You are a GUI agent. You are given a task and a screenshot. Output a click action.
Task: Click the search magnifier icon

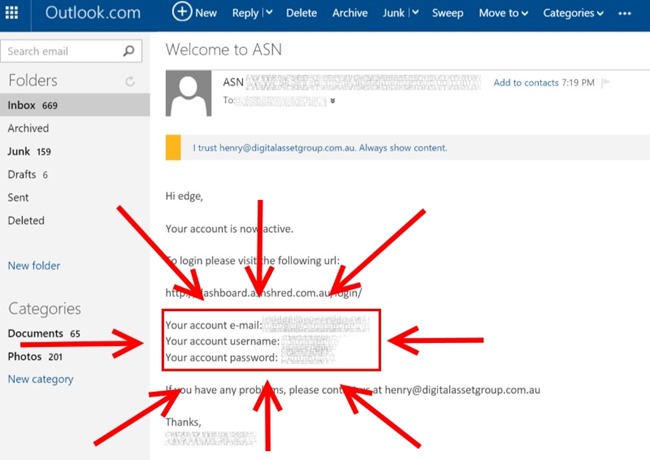coord(129,51)
